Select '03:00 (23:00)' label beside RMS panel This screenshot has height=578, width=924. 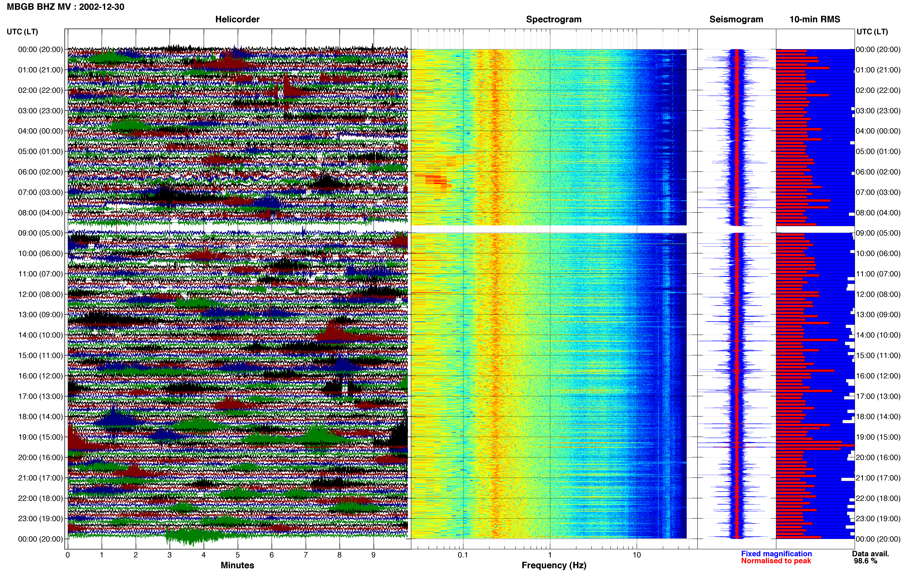tap(878, 111)
